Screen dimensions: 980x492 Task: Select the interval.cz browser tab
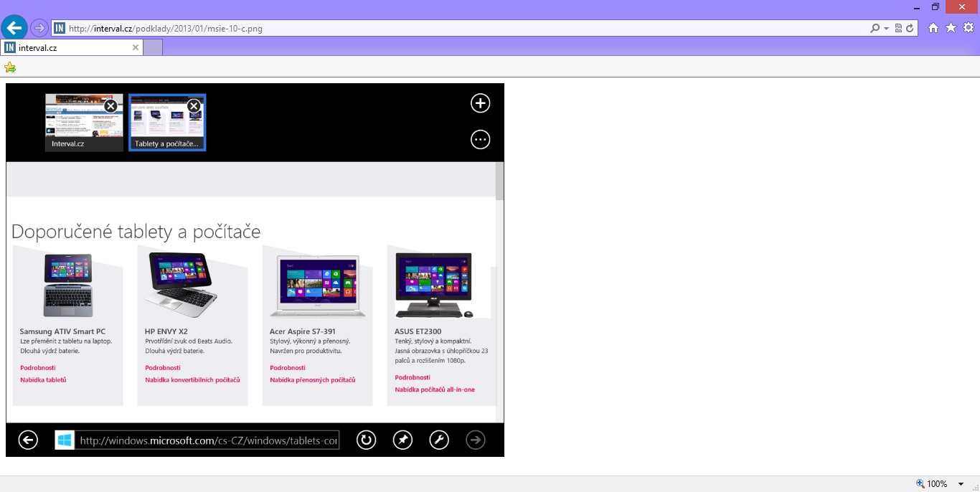coord(72,47)
